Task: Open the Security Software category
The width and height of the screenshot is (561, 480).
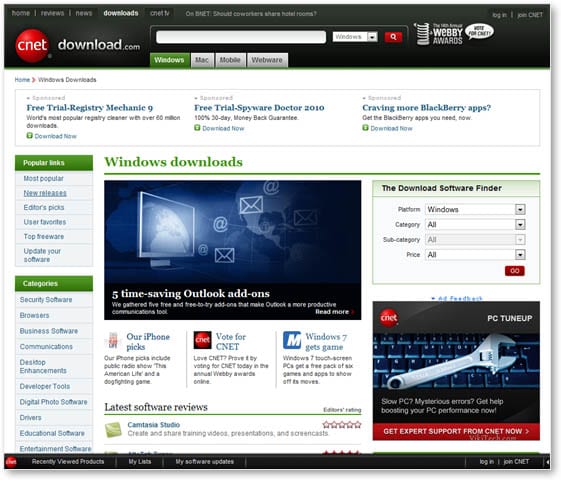Action: coord(46,300)
